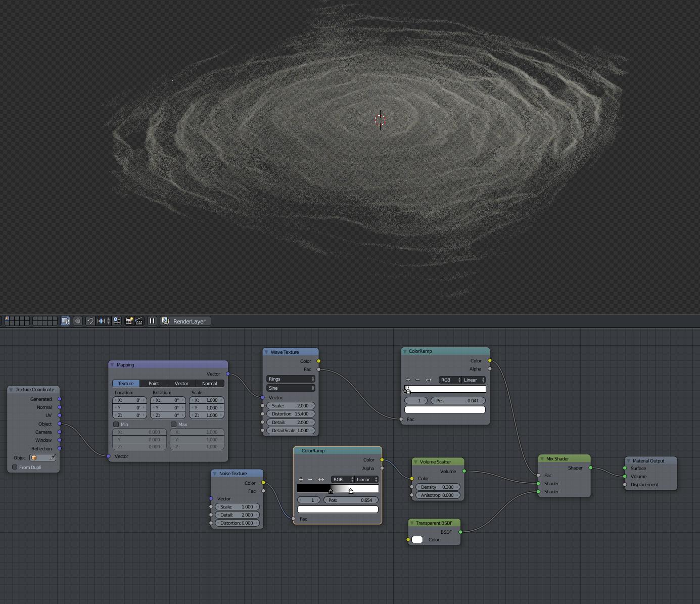The image size is (700, 604).
Task: Remove a stop in upper ColorRamp with minus
Action: (x=417, y=380)
